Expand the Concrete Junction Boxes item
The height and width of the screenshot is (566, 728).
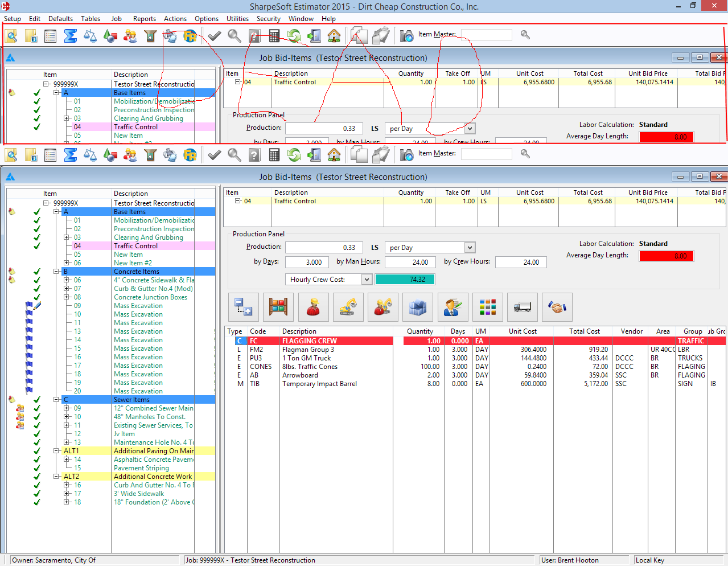(x=67, y=297)
